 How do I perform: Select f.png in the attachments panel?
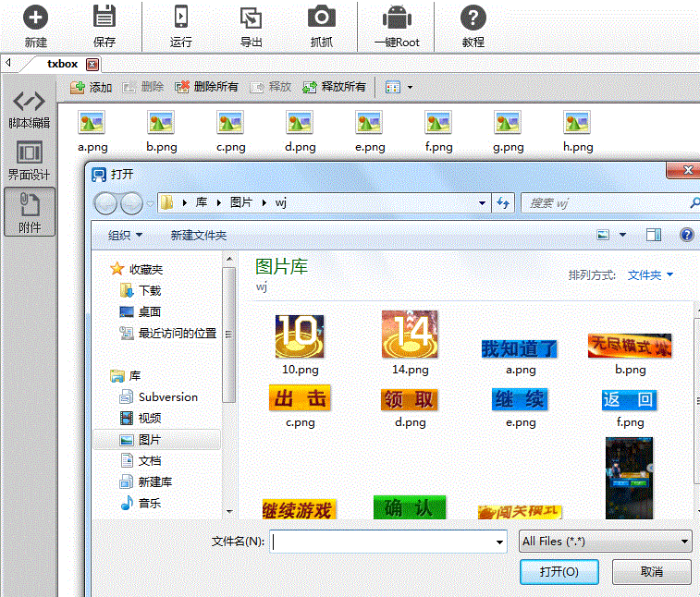coord(439,131)
